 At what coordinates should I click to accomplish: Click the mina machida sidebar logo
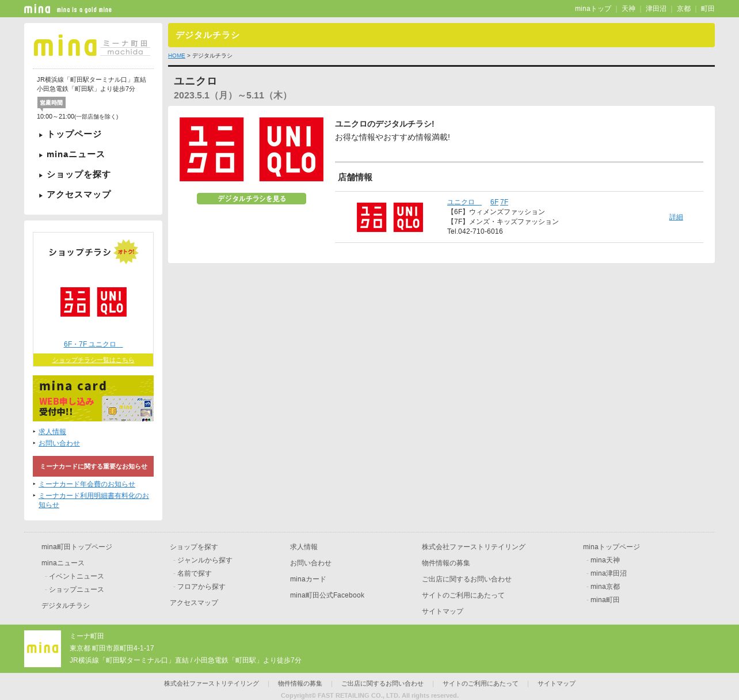click(92, 46)
